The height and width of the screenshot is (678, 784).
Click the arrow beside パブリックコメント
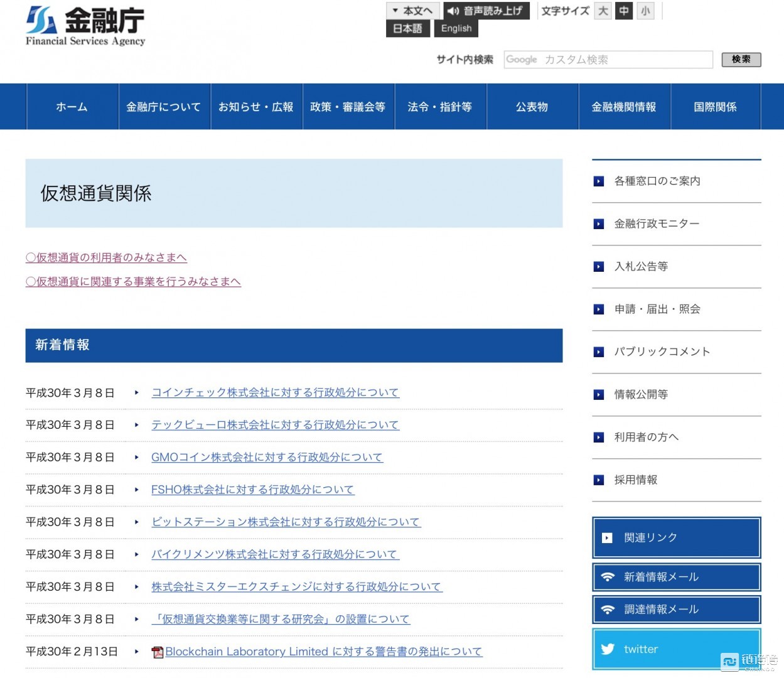click(598, 352)
